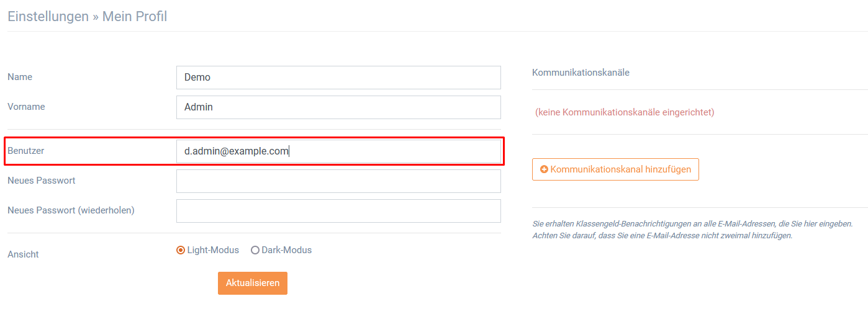Click the plus icon before Kommunikationskanal hinzufügen
The image size is (868, 309).
coord(544,169)
